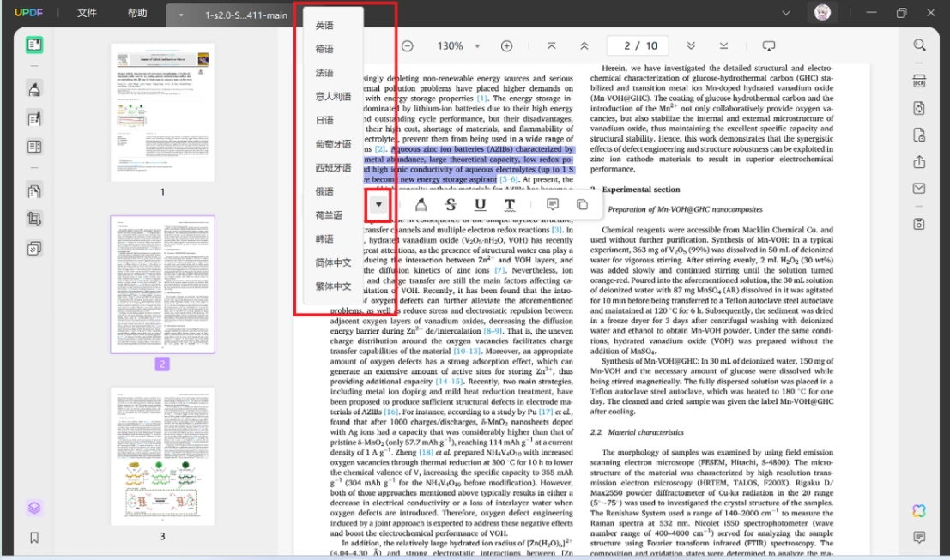Screen dimensions: 950x560
Task: Zoom in with the plus button
Action: point(506,46)
